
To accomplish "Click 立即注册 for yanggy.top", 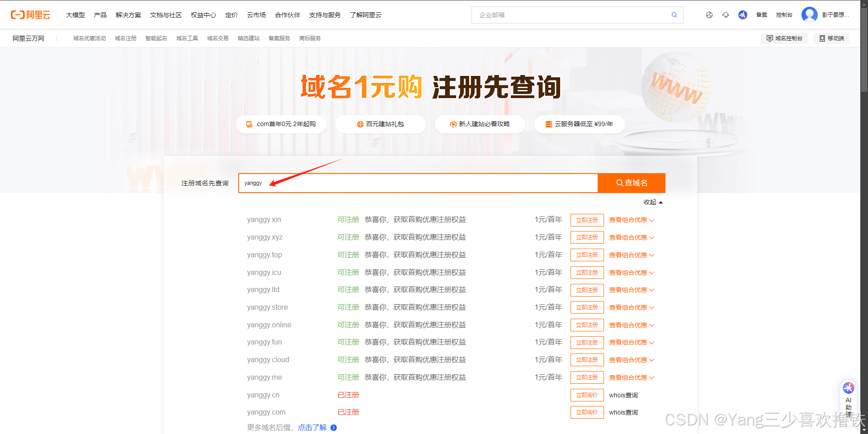I will (x=587, y=255).
